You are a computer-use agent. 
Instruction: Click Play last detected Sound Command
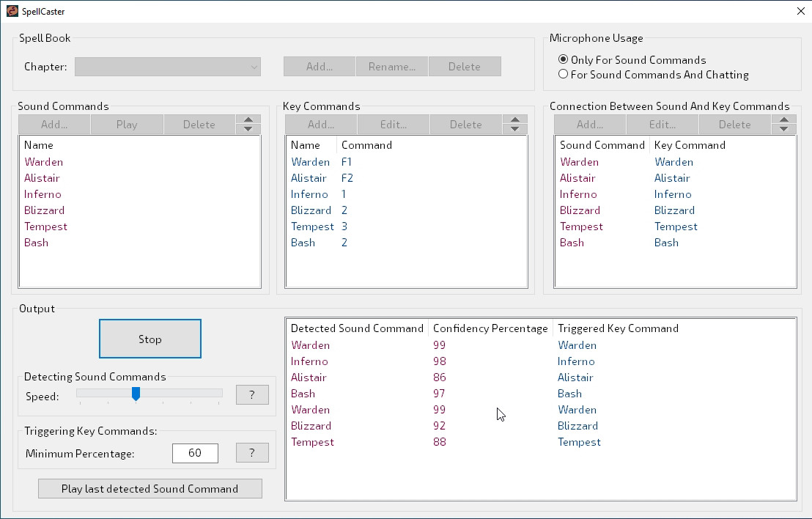pyautogui.click(x=150, y=489)
